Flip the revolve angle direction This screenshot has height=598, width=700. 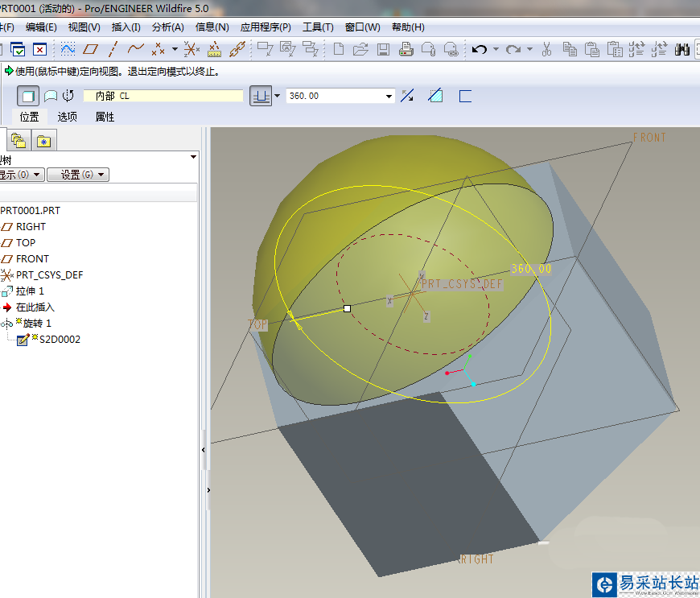tap(407, 96)
